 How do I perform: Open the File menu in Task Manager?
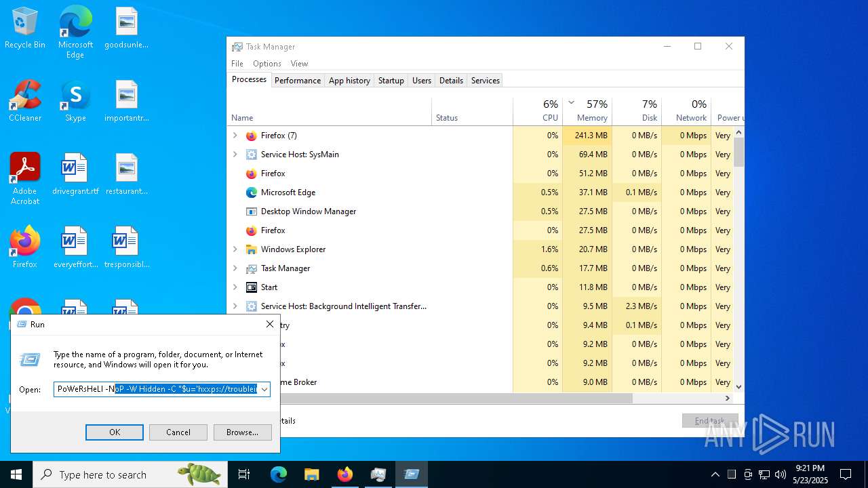pos(237,64)
